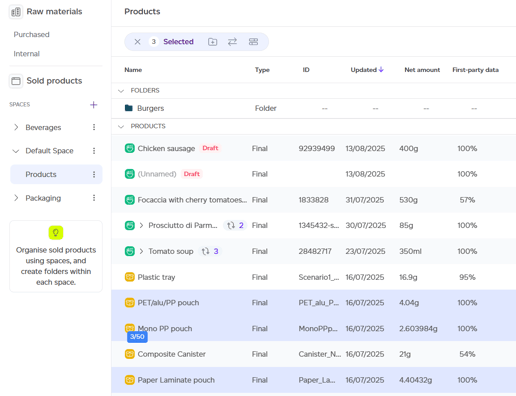This screenshot has height=396, width=516.
Task: Click the Focaccia with cherry tomatoes icon
Action: [x=130, y=200]
